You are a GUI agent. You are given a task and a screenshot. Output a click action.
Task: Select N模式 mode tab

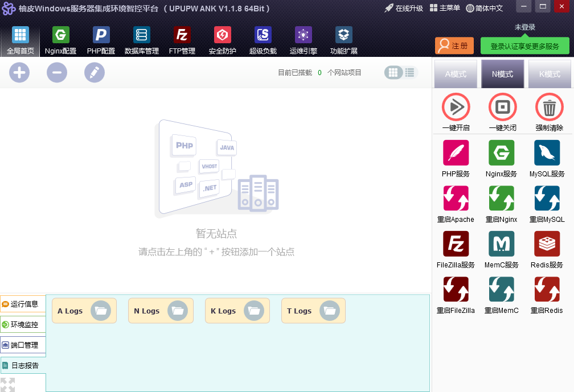tap(503, 74)
